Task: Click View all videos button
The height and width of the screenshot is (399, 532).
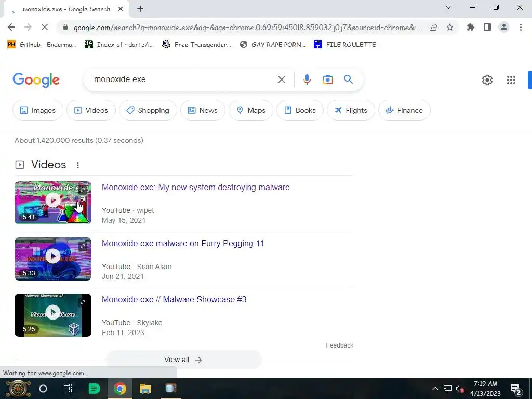Action: 183,360
